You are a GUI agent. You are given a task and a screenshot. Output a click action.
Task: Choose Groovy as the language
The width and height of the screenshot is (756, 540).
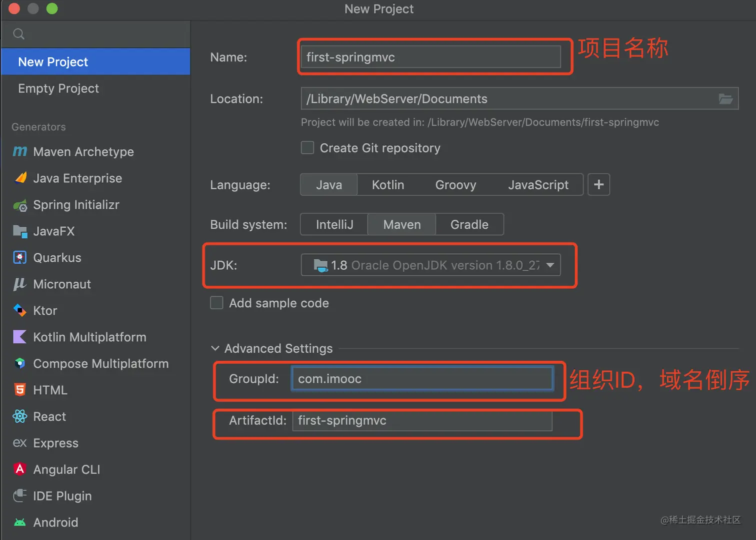(x=455, y=185)
